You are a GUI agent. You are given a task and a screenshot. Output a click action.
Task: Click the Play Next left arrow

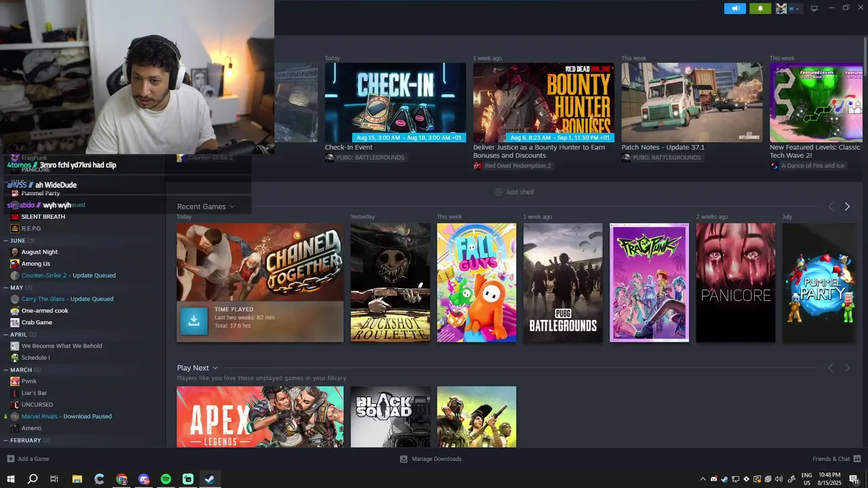(831, 368)
